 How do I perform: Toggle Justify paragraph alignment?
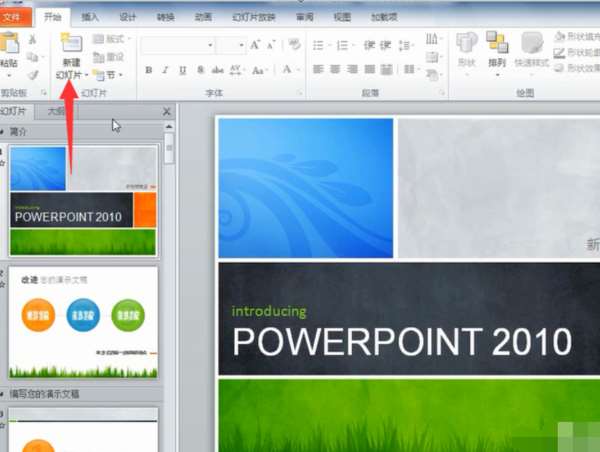(x=369, y=69)
